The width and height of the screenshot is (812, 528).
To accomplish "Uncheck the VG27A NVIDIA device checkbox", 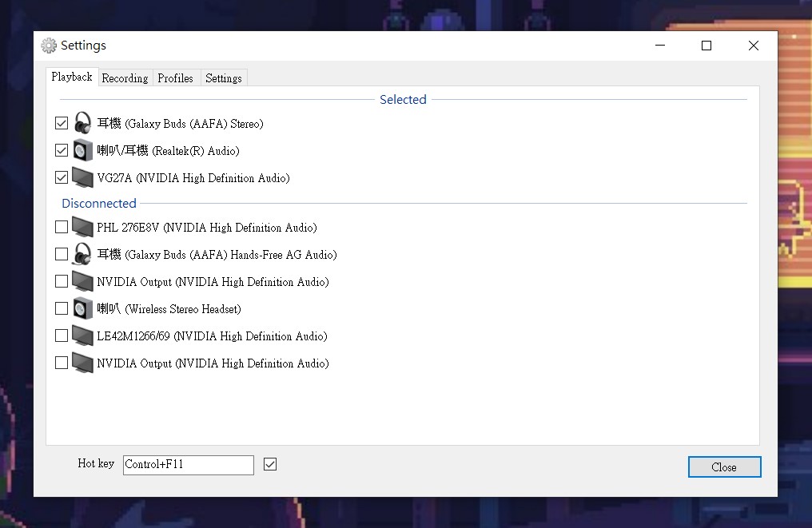I will click(x=62, y=177).
